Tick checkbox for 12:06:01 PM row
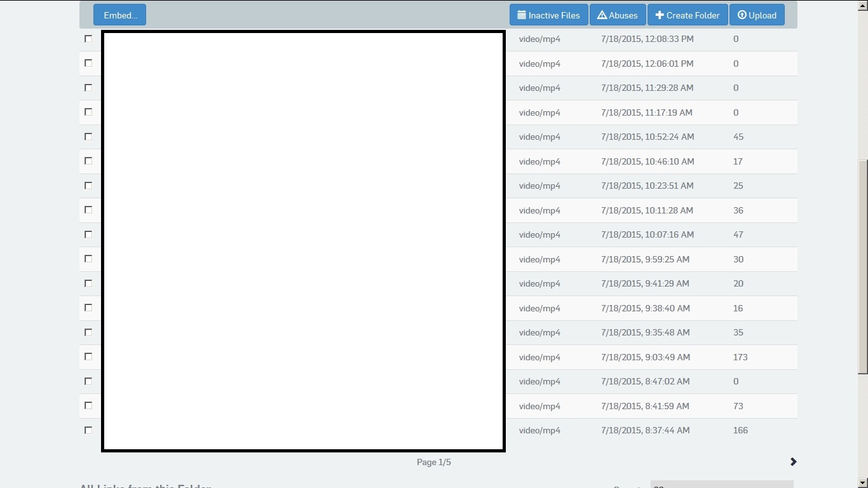868x488 pixels. 88,63
